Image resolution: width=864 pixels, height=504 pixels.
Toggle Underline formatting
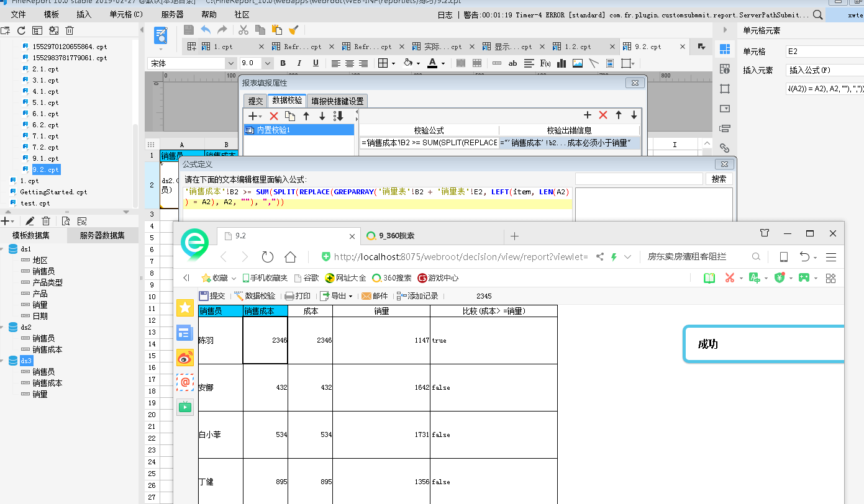tap(316, 63)
